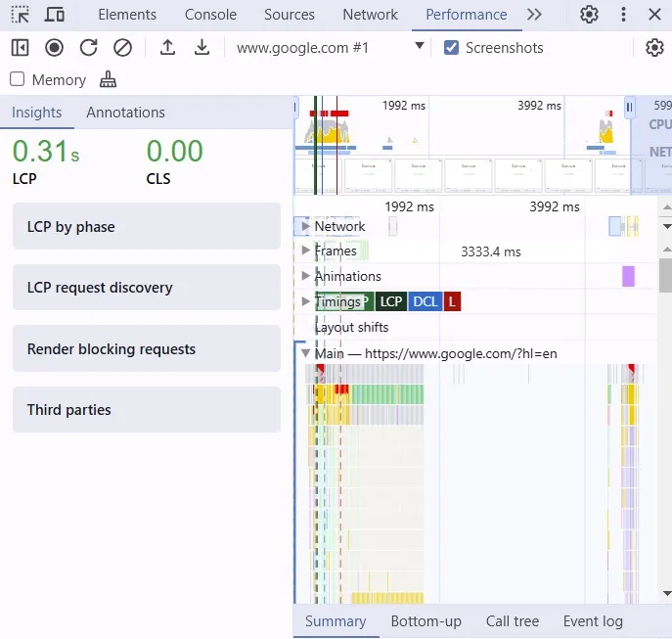
Task: Expand the Network track triangle
Action: click(x=305, y=226)
